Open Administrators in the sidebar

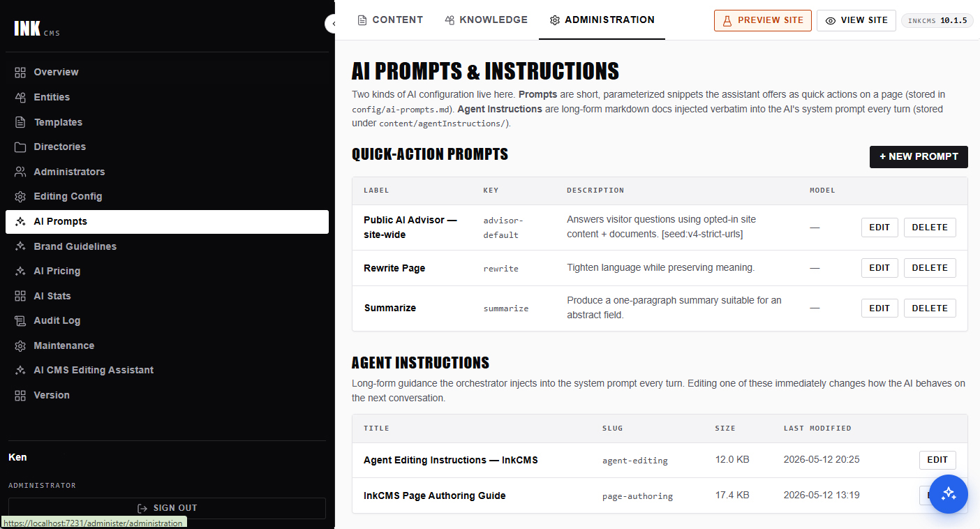[x=167, y=172]
